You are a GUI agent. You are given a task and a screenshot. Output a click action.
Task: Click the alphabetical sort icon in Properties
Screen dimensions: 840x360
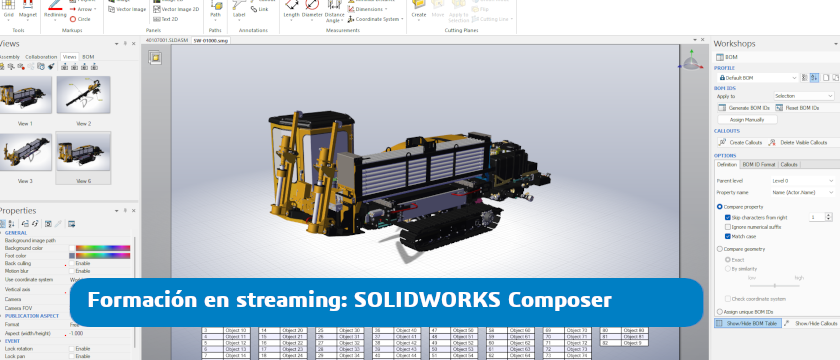pos(11,224)
